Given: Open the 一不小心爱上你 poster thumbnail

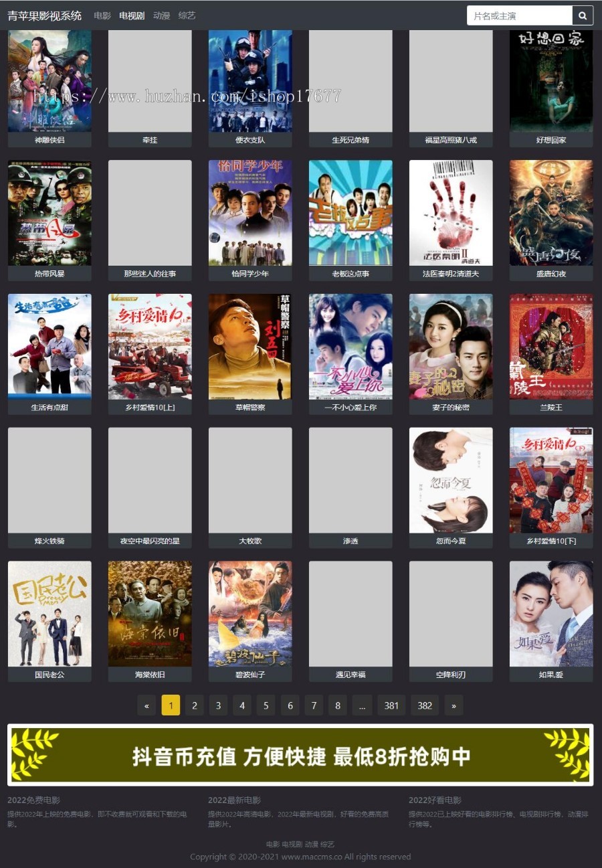Looking at the screenshot, I should click(350, 347).
